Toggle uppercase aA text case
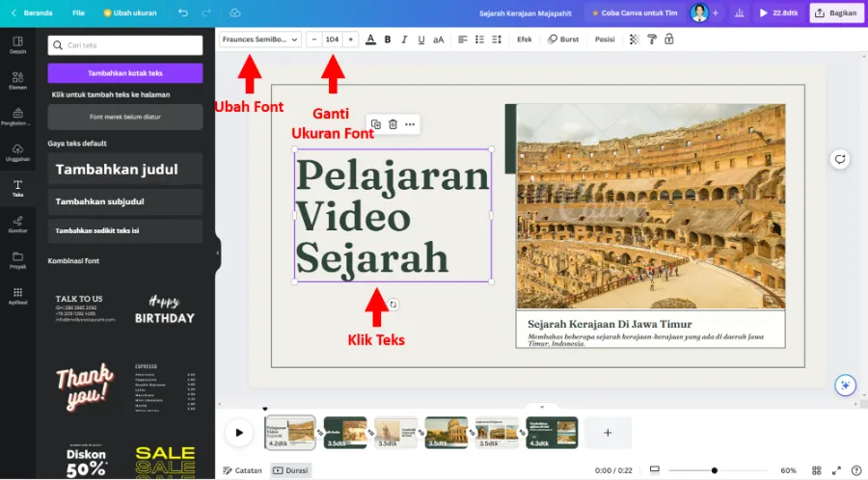The image size is (868, 480). pos(439,40)
